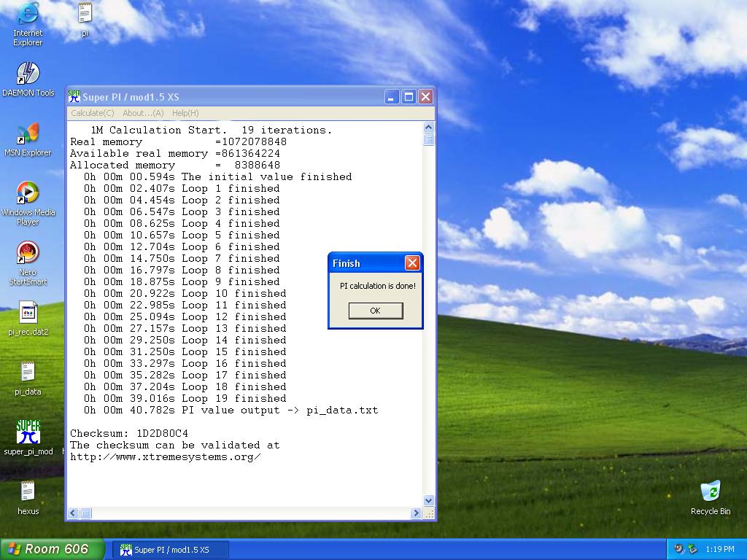
Task: Select the pi text file desktop icon
Action: pyautogui.click(x=85, y=20)
